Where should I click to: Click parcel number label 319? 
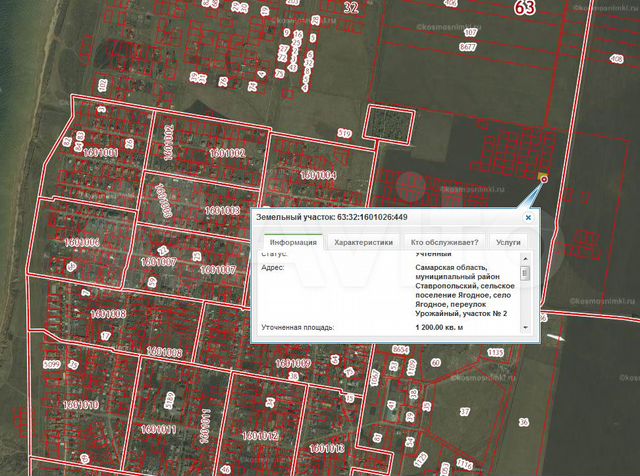[344, 133]
